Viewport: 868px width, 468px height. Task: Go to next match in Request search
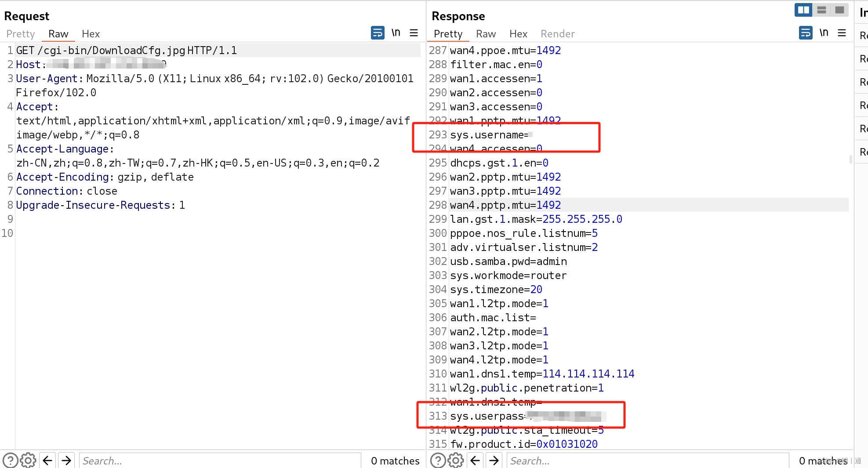[x=66, y=461]
